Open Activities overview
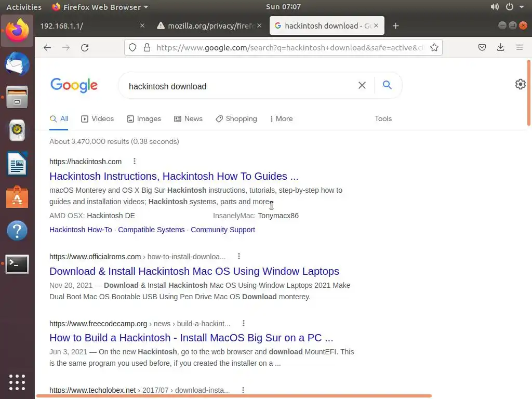 point(24,7)
